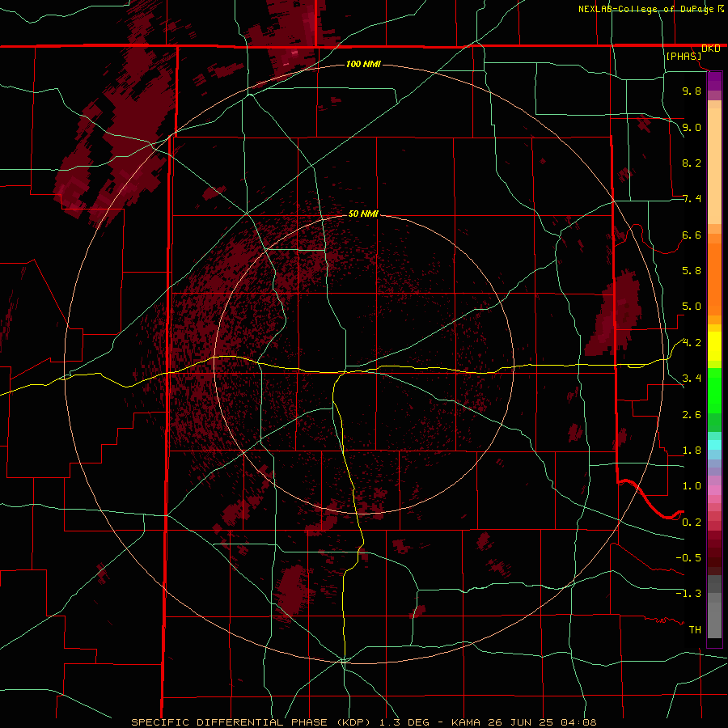Pick the 6.6 legend value

(692, 235)
